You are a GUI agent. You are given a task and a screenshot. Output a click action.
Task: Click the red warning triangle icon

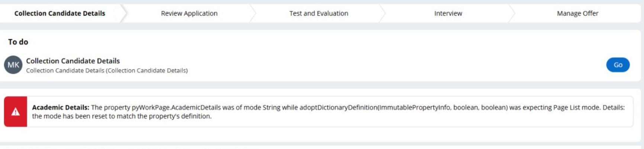[16, 112]
